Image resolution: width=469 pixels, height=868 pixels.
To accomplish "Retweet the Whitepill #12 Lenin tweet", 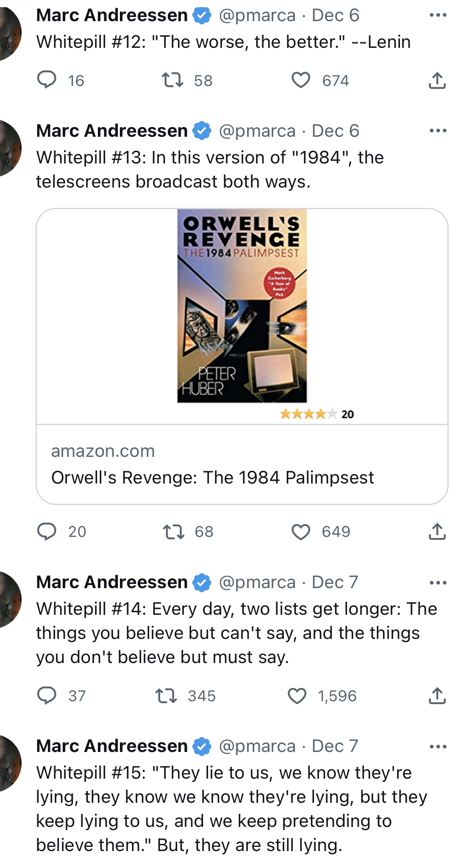I will point(172,80).
